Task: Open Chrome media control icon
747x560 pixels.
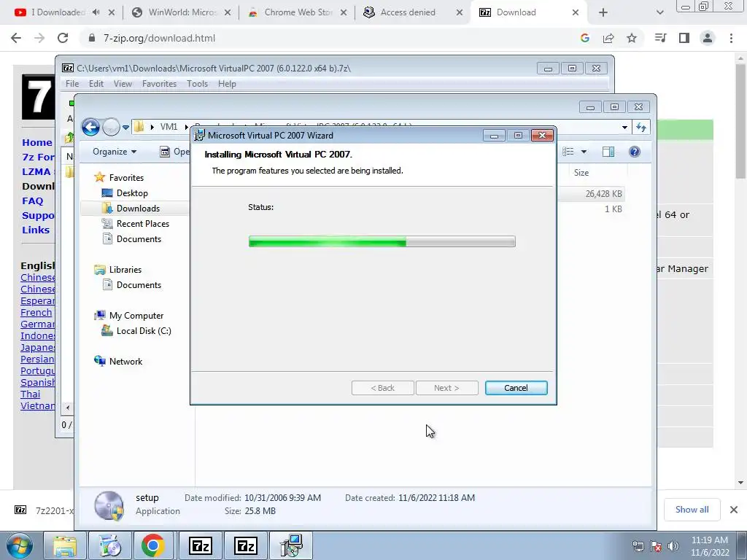Action: 660,38
